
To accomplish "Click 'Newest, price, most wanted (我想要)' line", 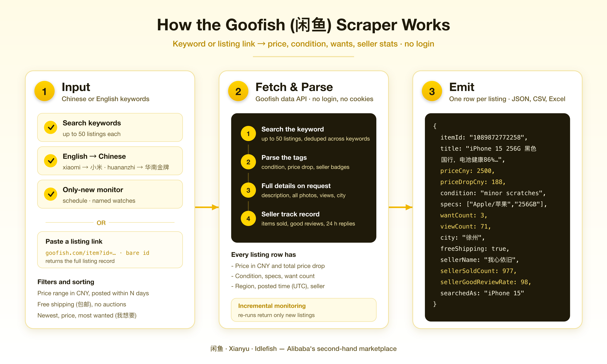I will (x=87, y=315).
